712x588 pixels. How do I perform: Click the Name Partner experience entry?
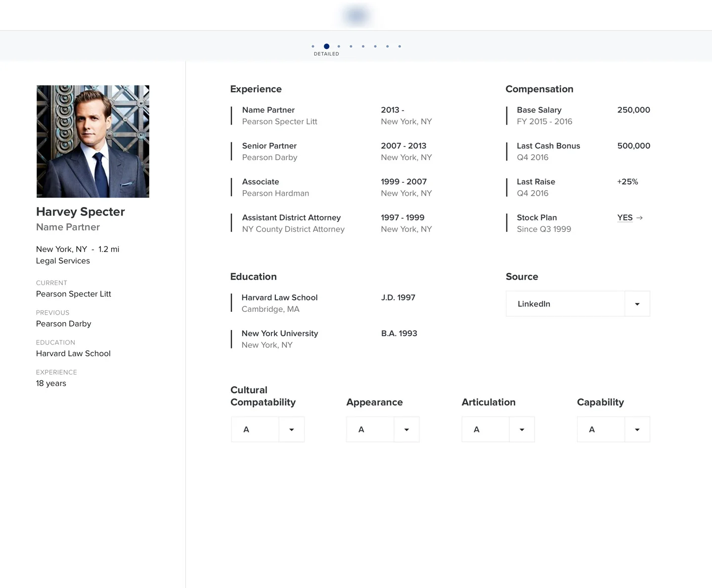pos(268,110)
